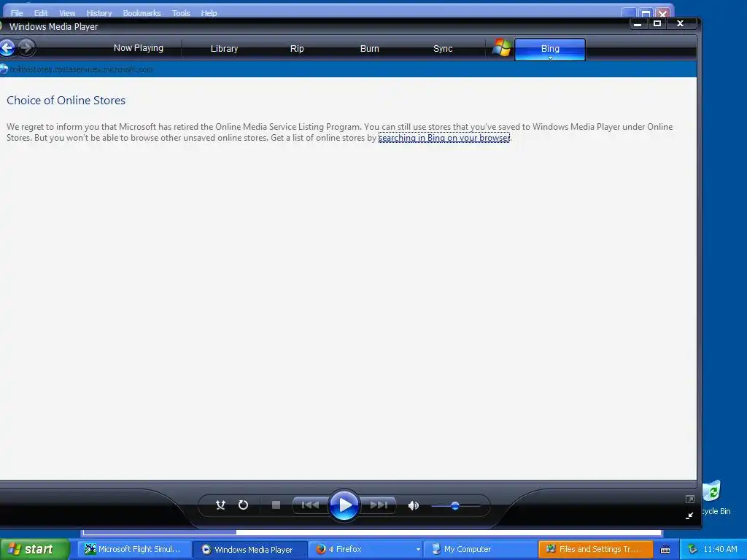The height and width of the screenshot is (560, 747).
Task: Click the onlinestores.metaservices.microsoft.com address text
Action: click(82, 69)
